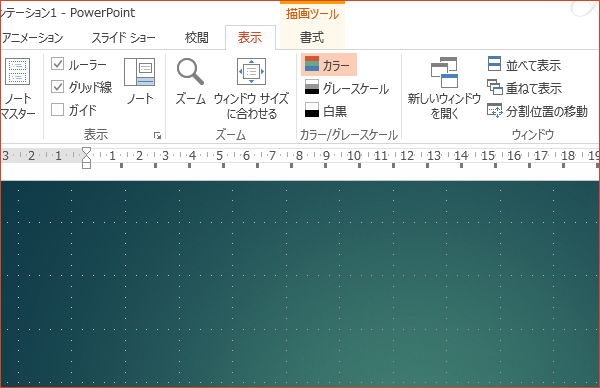Open the 書式 (Format) tab
600x388 pixels.
(x=312, y=38)
